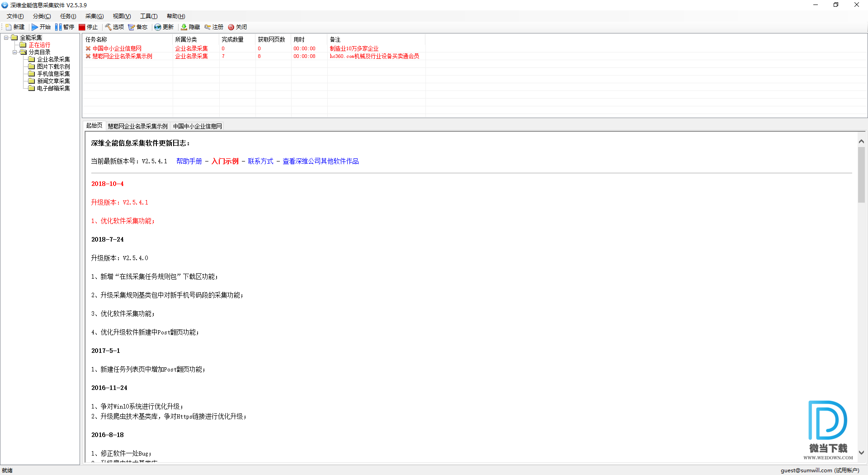Select the 中国中小企业信息网 task row
The height and width of the screenshot is (475, 868).
253,48
